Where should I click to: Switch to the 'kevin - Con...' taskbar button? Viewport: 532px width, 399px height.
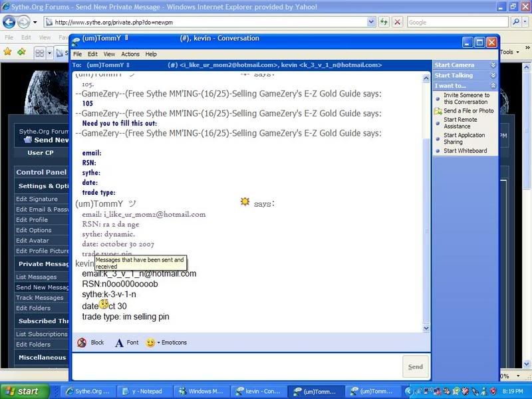pyautogui.click(x=258, y=392)
